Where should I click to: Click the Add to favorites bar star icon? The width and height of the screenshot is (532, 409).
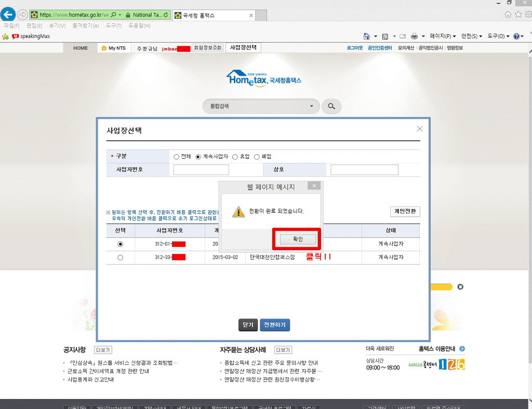5,36
